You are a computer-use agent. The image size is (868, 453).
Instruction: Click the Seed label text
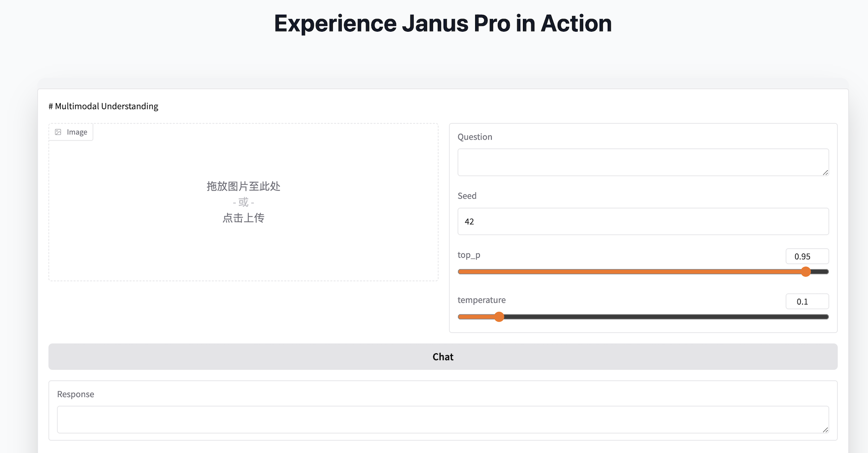[x=467, y=196]
